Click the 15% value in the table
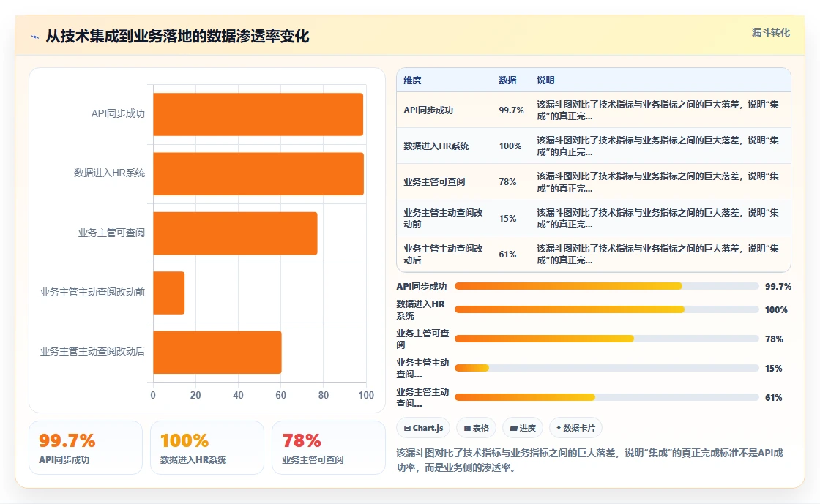The width and height of the screenshot is (820, 504). 507,218
